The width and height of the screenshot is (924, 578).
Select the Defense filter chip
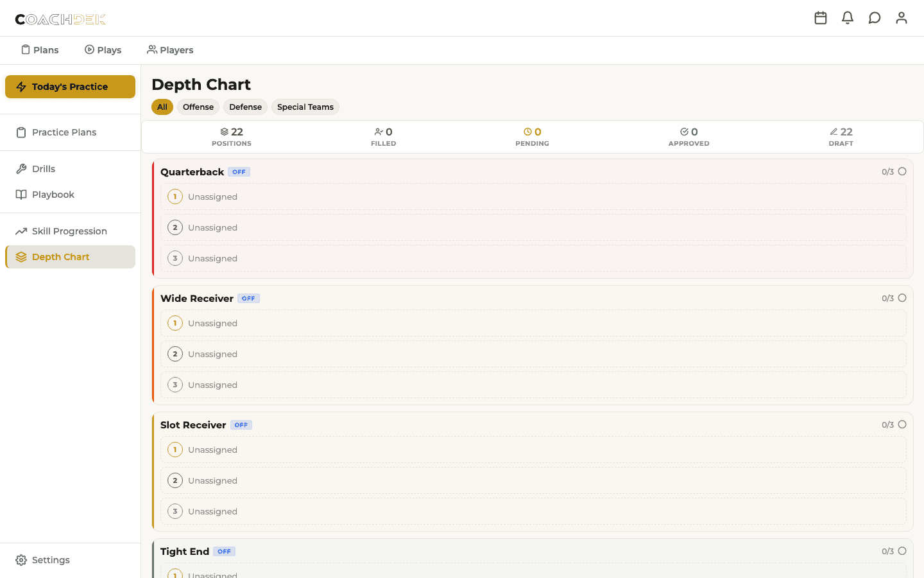click(245, 107)
